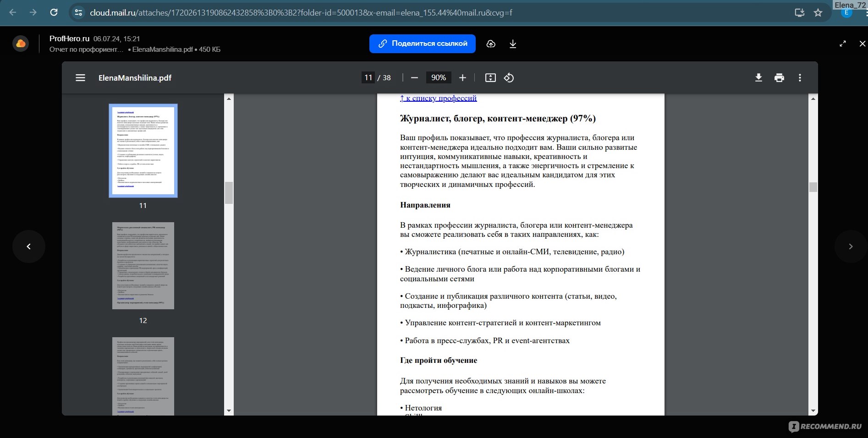Click the ProfHero.ru sender name
This screenshot has height=438, width=868.
click(x=69, y=38)
